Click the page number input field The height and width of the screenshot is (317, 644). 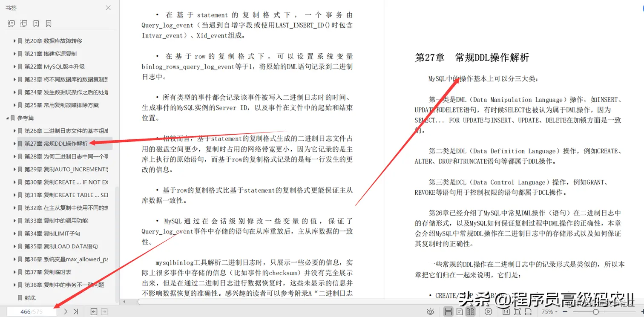(31, 311)
